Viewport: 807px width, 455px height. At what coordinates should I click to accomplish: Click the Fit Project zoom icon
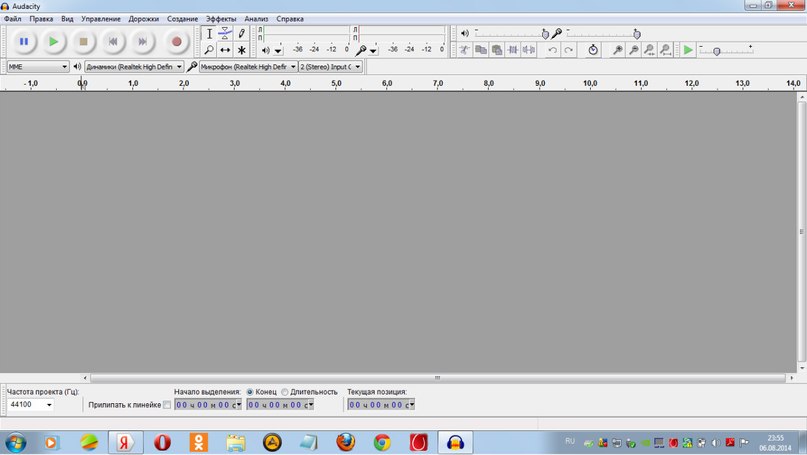[x=666, y=50]
